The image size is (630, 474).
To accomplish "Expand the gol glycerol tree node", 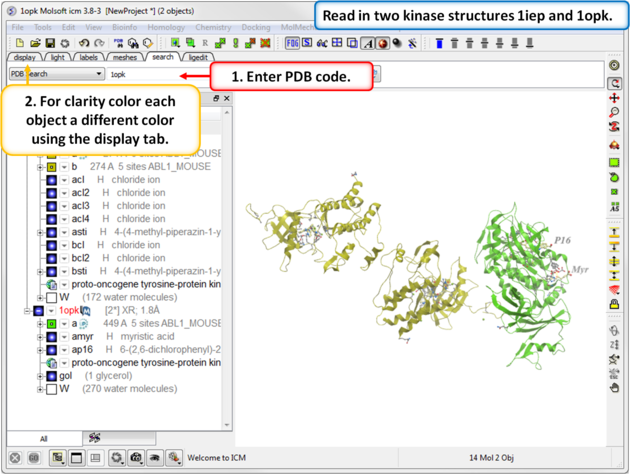I will 40,376.
